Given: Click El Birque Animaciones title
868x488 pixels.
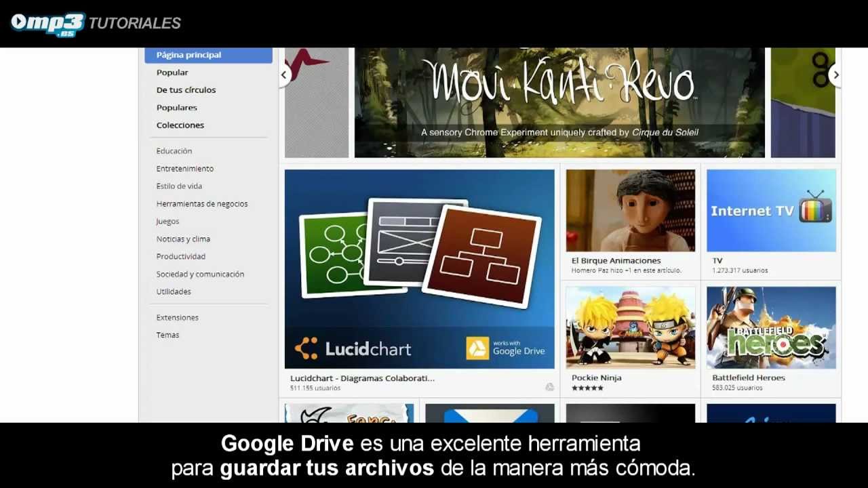Looking at the screenshot, I should [x=616, y=261].
